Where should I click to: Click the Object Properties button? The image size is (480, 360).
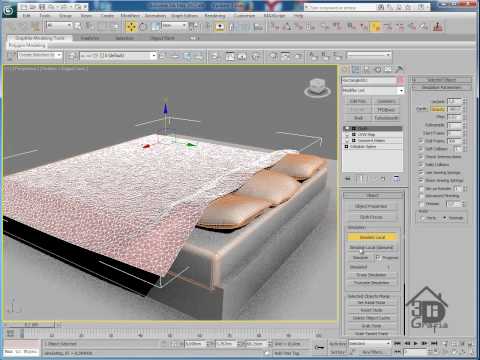pyautogui.click(x=371, y=206)
